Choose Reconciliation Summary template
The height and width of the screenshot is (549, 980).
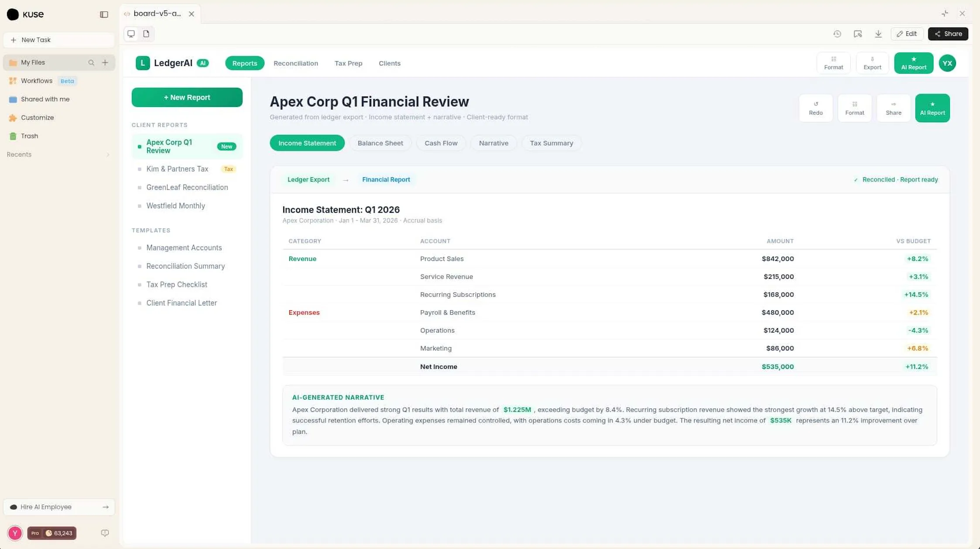[x=187, y=266]
